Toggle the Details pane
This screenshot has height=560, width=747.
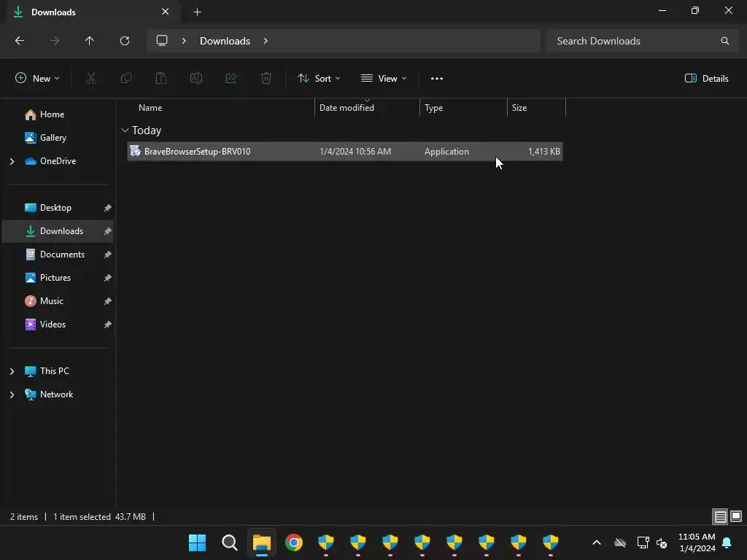(706, 79)
